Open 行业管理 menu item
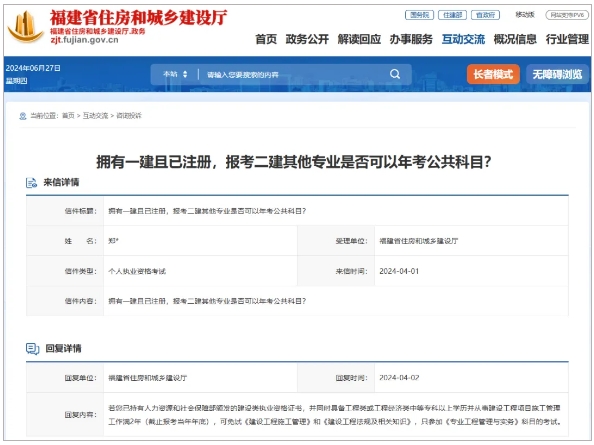The image size is (594, 445). [x=567, y=39]
